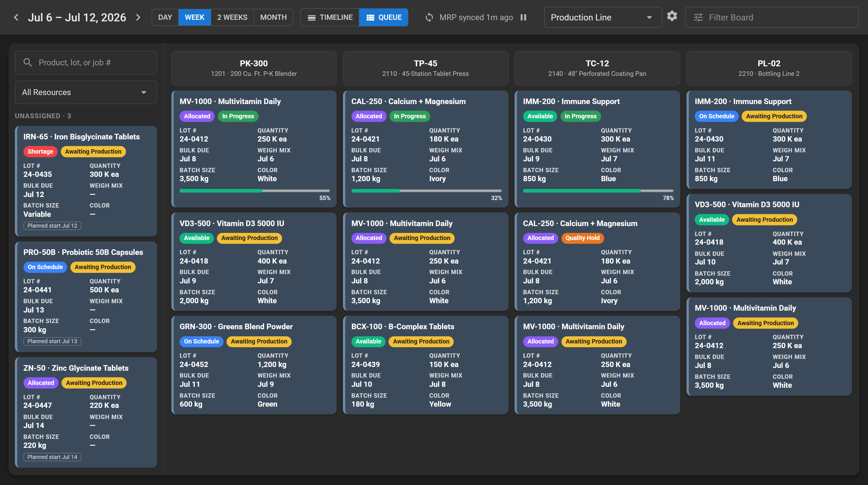Screen dimensions: 868x485
Task: Open the IRN-65 Iron Bisglycinate Tablets card
Action: click(86, 181)
